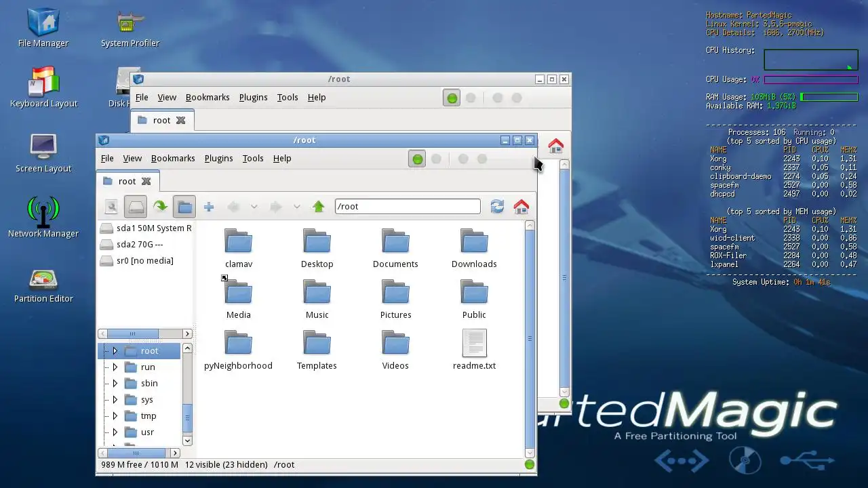Select the readme.txt file
Screen dimensions: 868x488
pos(474,350)
